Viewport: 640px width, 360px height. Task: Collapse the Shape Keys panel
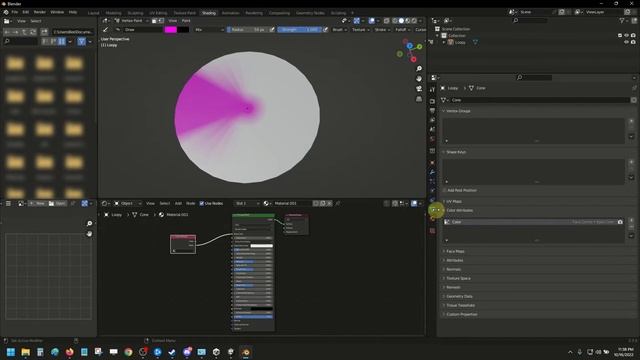pyautogui.click(x=456, y=152)
